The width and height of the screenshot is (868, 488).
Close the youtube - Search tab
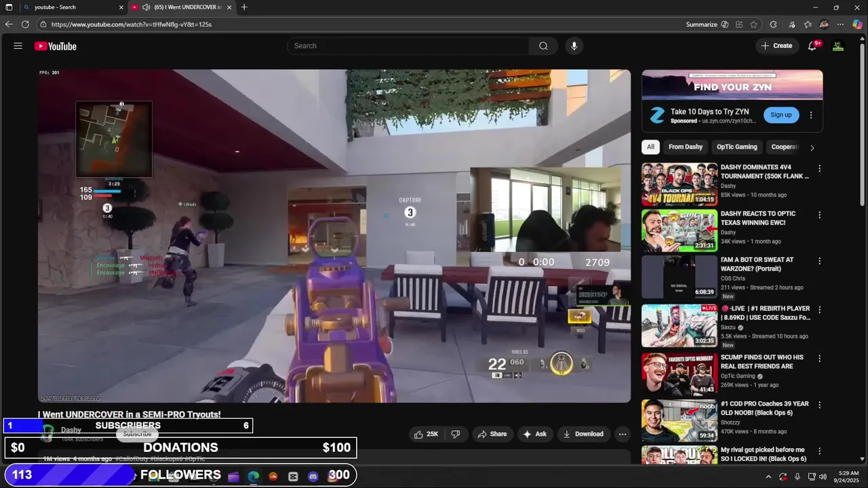121,7
